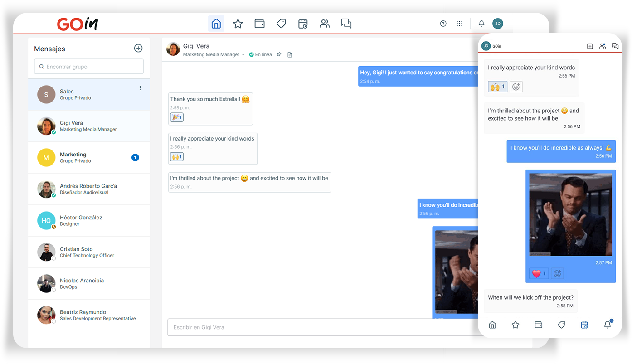The image size is (632, 364).
Task: Open the Home icon in desktop top navigation
Action: pos(216,24)
